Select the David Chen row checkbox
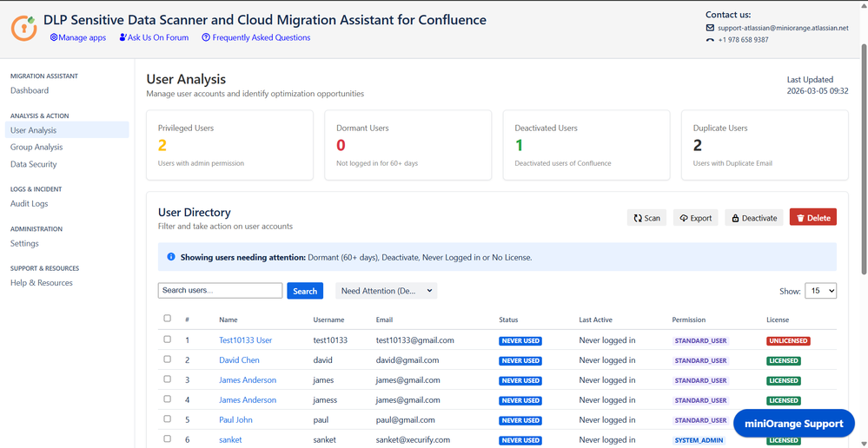868x448 pixels. pos(168,359)
